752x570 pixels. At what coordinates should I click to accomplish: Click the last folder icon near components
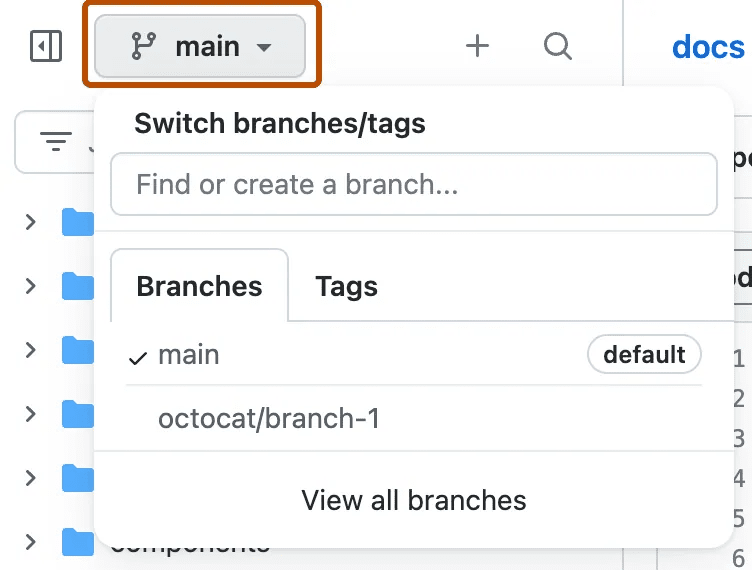pyautogui.click(x=77, y=543)
